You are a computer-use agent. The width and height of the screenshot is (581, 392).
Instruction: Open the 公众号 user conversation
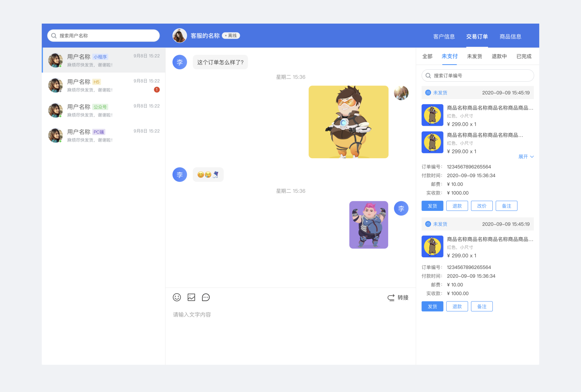coord(104,110)
